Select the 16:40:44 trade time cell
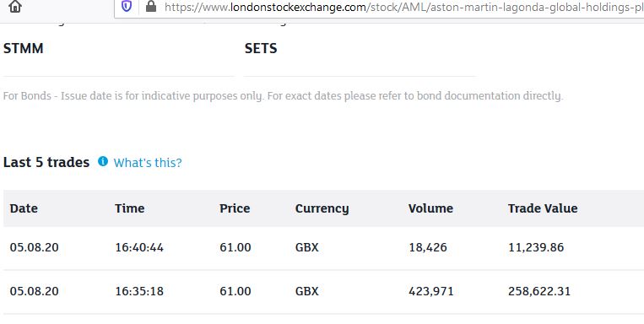 (139, 247)
